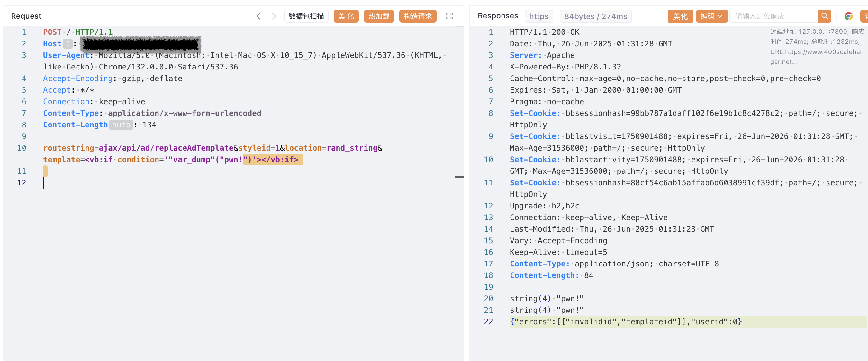Click the 构造请求 construct request button
The width and height of the screenshot is (868, 361).
tap(418, 16)
